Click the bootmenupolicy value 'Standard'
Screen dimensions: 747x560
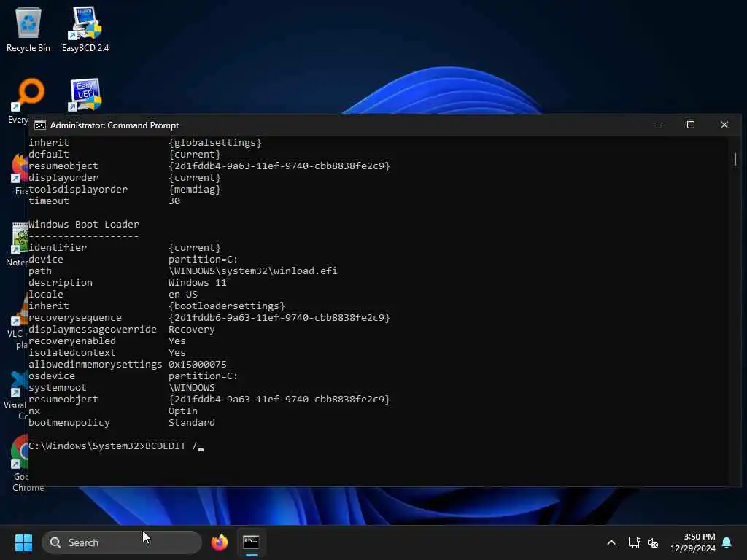[x=192, y=422]
